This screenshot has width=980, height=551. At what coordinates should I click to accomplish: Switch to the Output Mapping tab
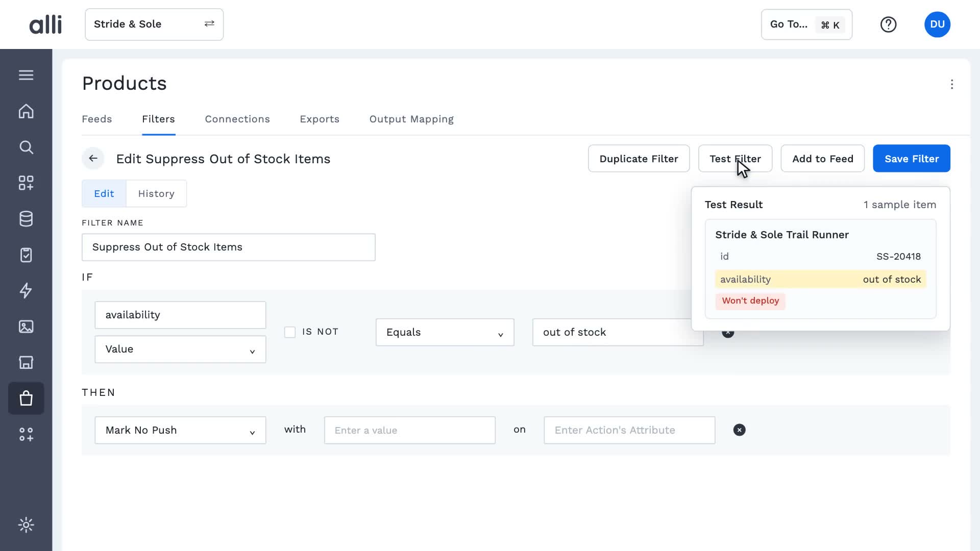coord(411,119)
